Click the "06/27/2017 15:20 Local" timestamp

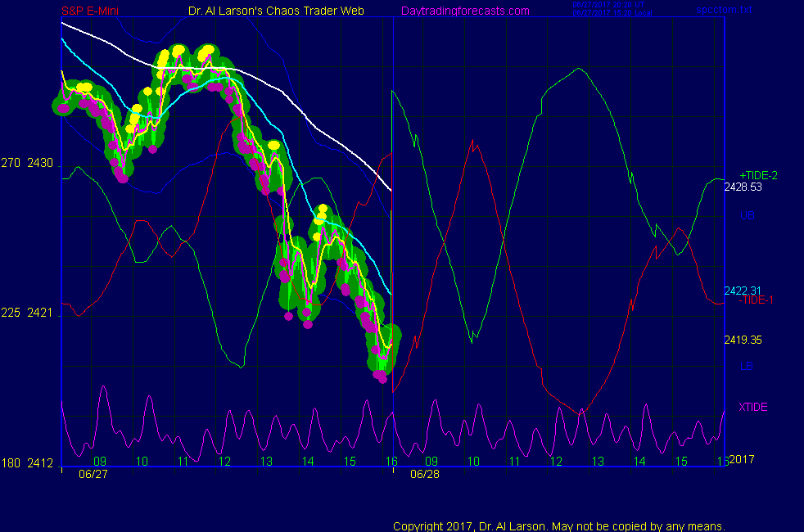pos(612,13)
